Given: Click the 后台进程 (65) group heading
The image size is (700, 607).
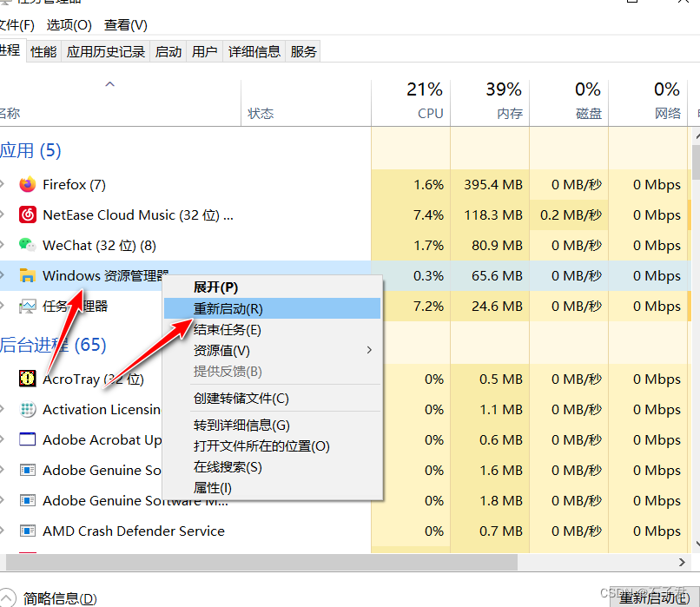Looking at the screenshot, I should (x=53, y=345).
